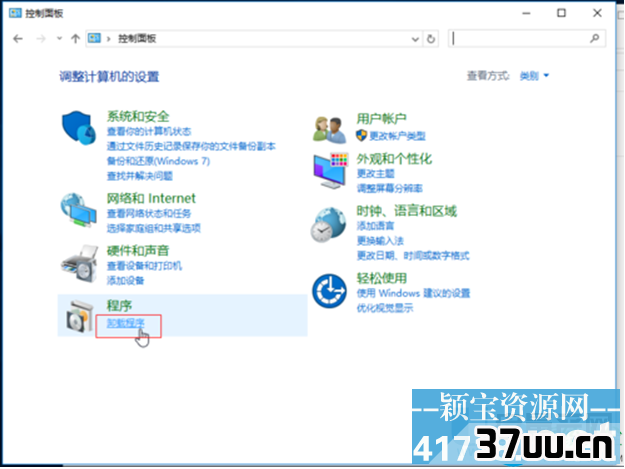Open 更改日期、时间或数字格式 link

coord(413,255)
